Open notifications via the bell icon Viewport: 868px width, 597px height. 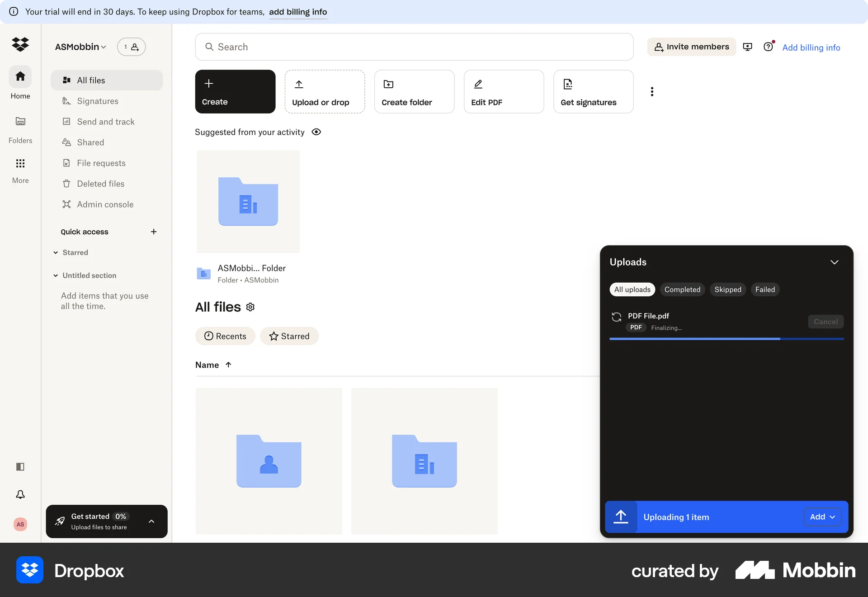click(x=20, y=494)
